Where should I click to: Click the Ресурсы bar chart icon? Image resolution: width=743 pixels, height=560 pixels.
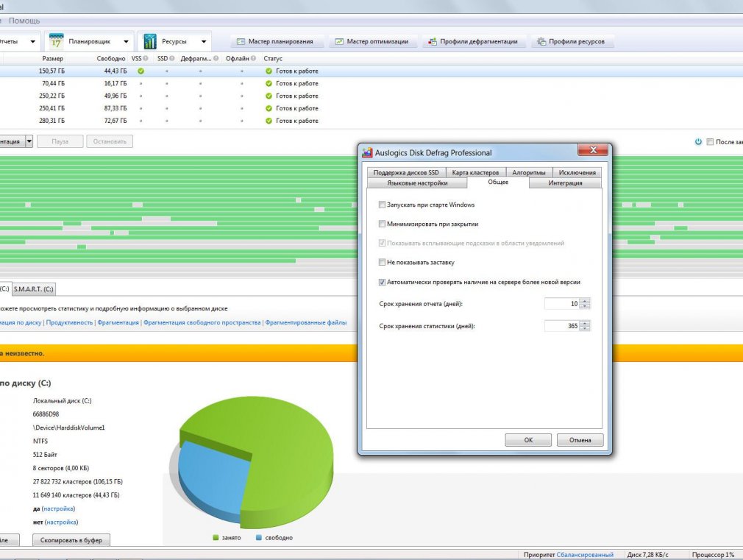coord(150,41)
